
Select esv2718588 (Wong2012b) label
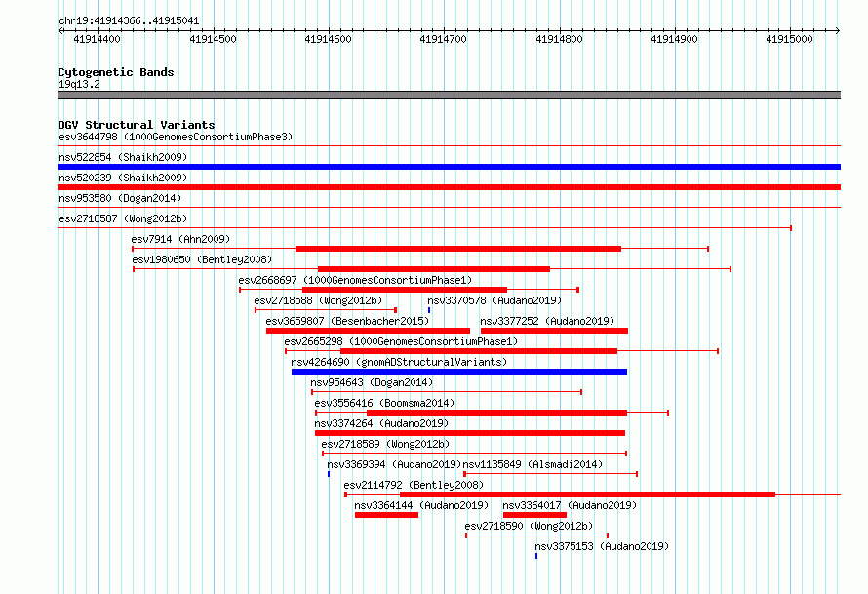[318, 300]
